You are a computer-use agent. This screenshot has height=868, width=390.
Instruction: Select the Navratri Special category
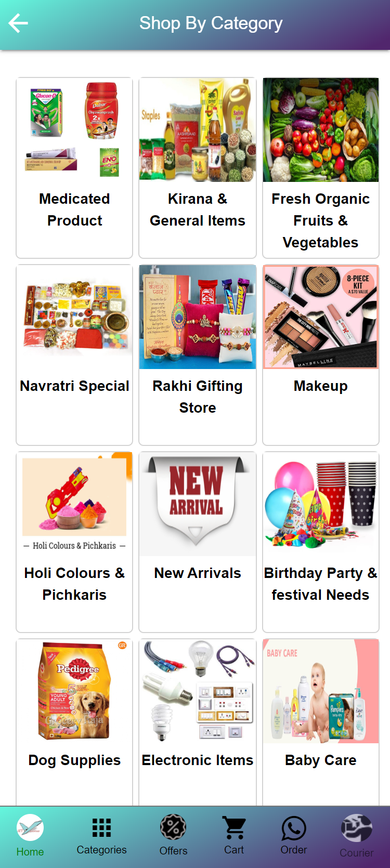[74, 355]
